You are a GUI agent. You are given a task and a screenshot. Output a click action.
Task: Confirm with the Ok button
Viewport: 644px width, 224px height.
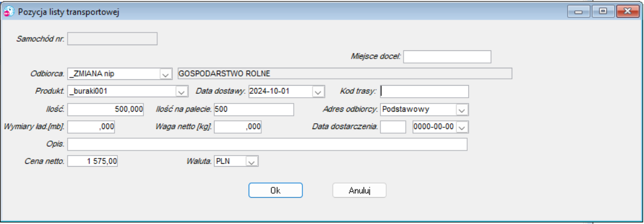[276, 190]
